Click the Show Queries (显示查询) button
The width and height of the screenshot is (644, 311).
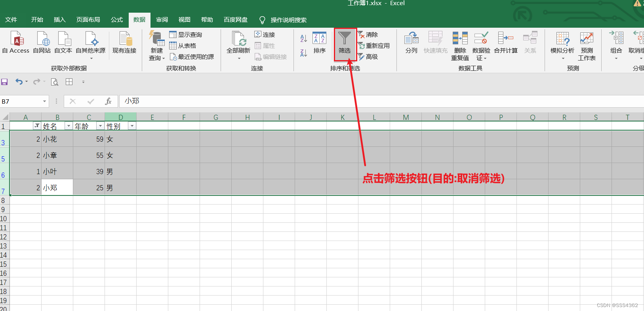point(185,34)
